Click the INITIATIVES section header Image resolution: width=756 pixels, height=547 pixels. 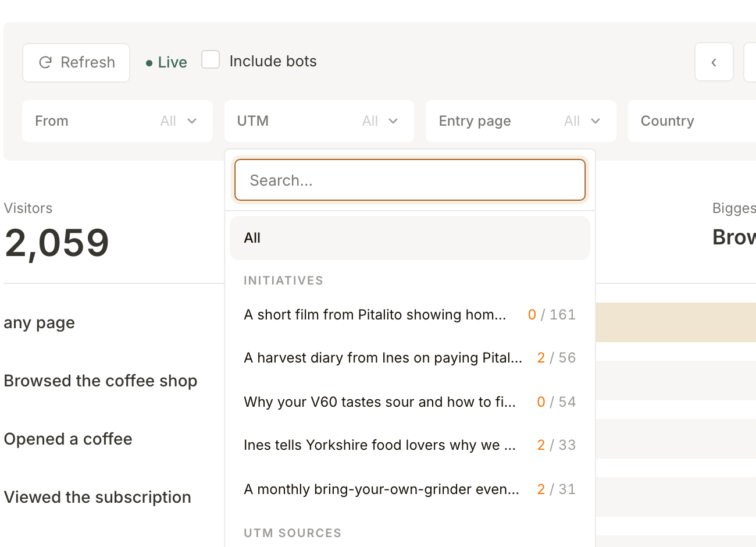(283, 280)
